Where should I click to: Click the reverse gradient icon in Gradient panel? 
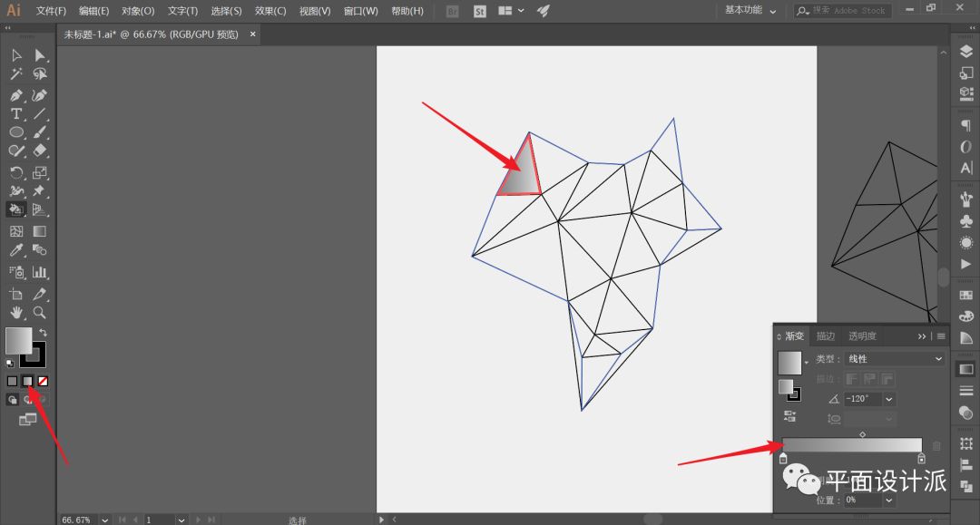pos(789,415)
